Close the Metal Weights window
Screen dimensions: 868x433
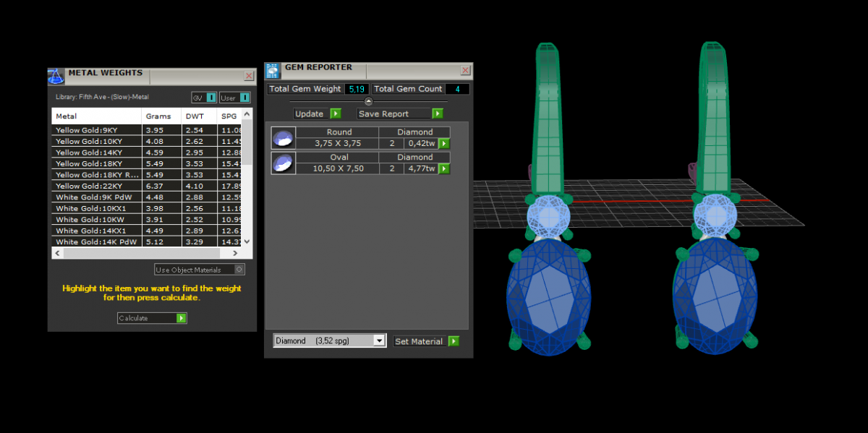pyautogui.click(x=249, y=75)
